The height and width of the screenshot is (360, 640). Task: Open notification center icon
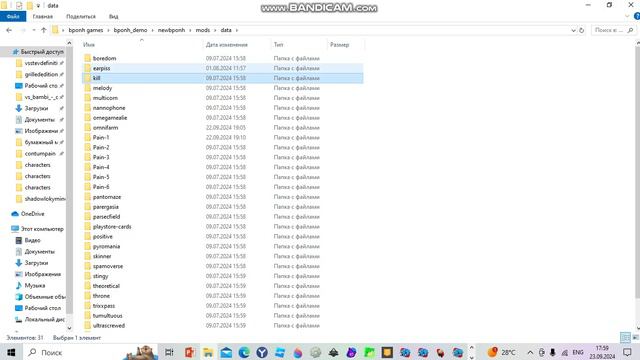point(627,352)
